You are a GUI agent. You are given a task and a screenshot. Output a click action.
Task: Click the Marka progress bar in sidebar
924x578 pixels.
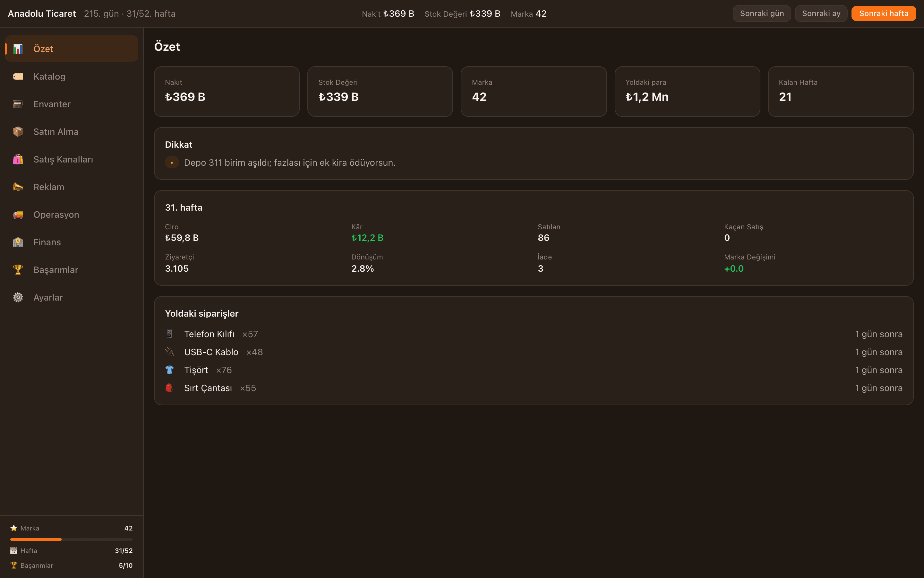[72, 539]
